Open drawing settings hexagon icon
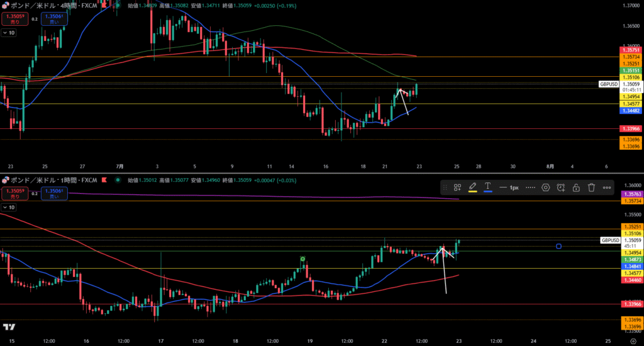 click(x=545, y=187)
